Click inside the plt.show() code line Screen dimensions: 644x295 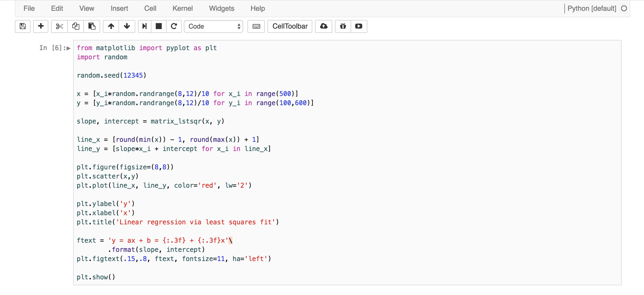[x=96, y=277]
